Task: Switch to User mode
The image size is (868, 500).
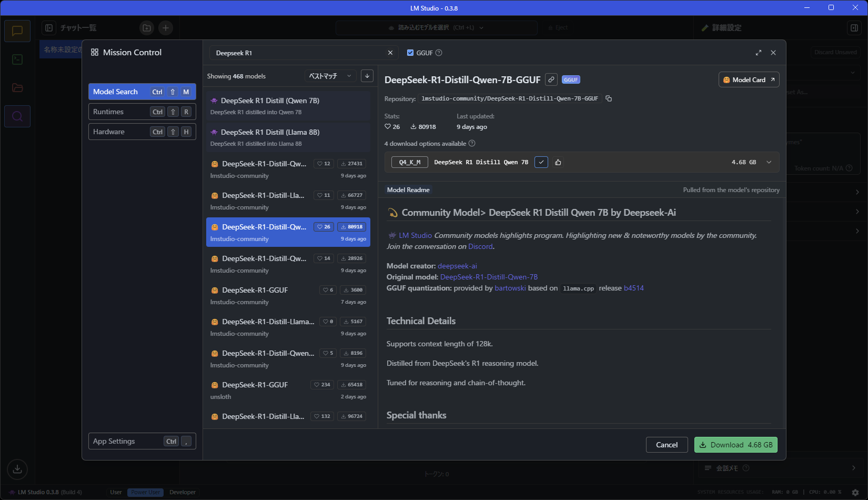Action: pos(116,493)
